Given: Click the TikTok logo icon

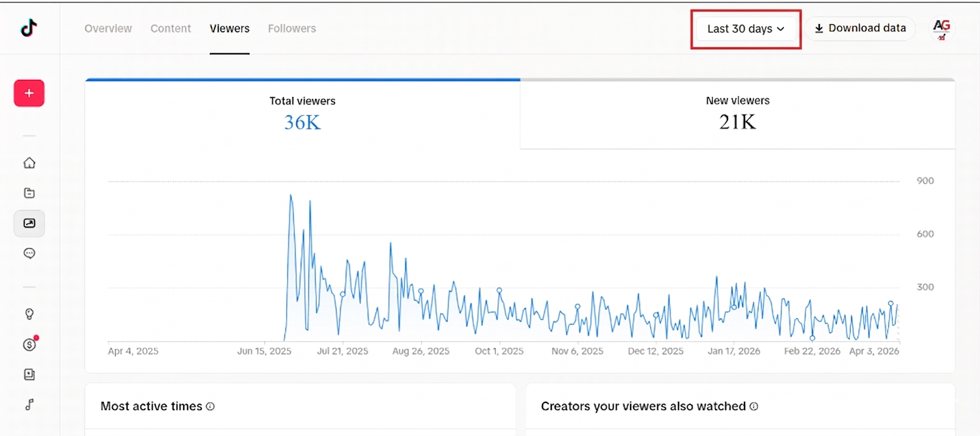Looking at the screenshot, I should click(x=29, y=29).
